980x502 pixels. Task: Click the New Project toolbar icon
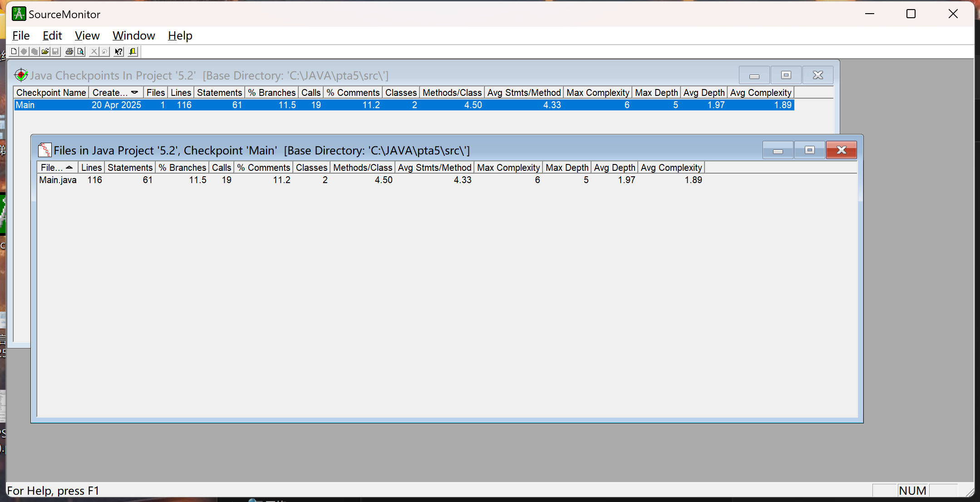(14, 51)
